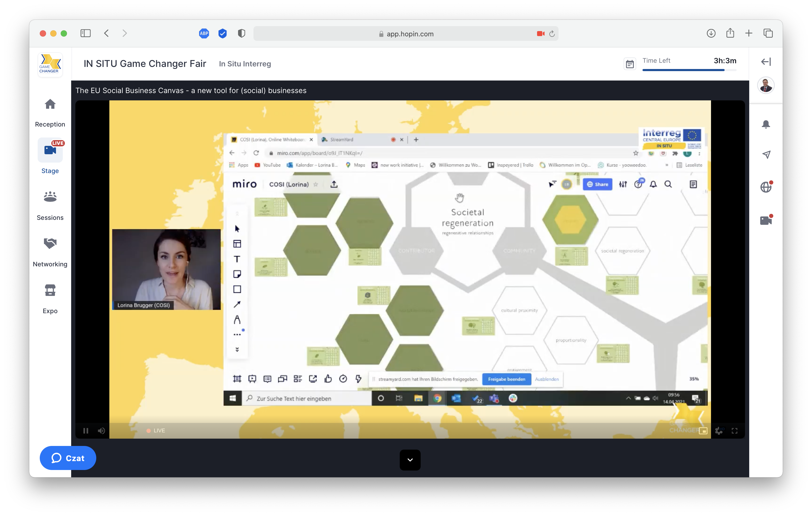Viewport: 812px width, 516px height.
Task: Mute the stage video volume
Action: (x=101, y=431)
